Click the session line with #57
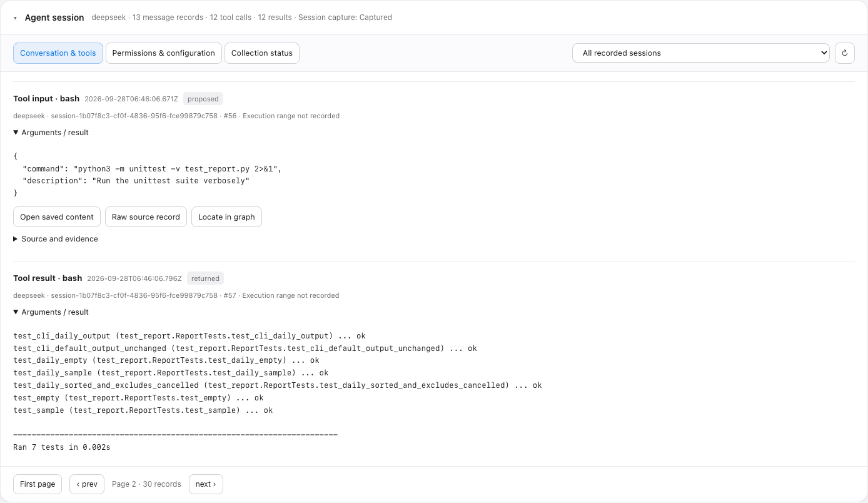 (176, 295)
